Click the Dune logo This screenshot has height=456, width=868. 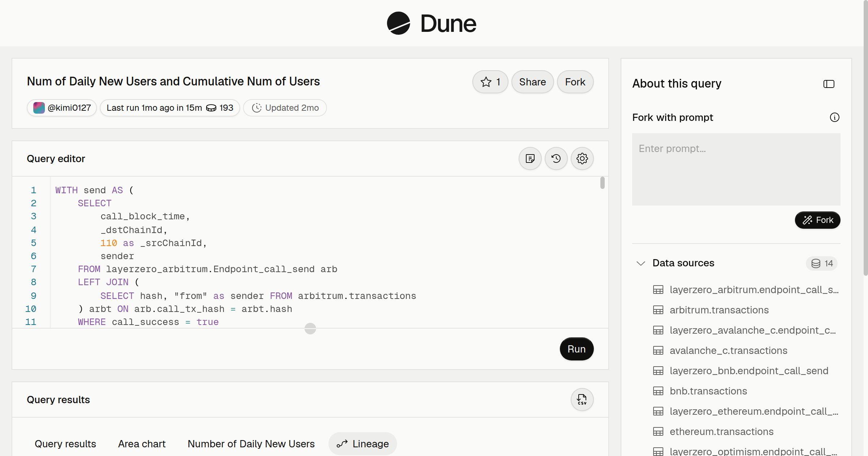pyautogui.click(x=431, y=23)
